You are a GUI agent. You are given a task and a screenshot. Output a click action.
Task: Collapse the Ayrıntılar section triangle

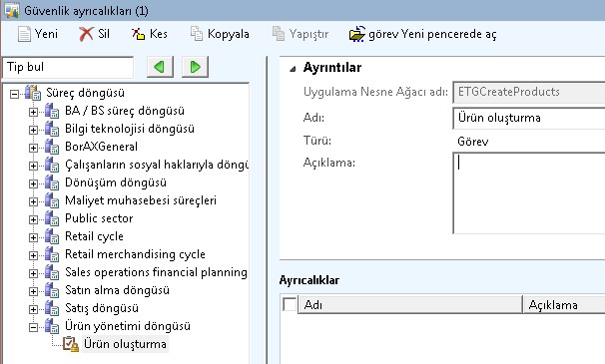coord(293,69)
